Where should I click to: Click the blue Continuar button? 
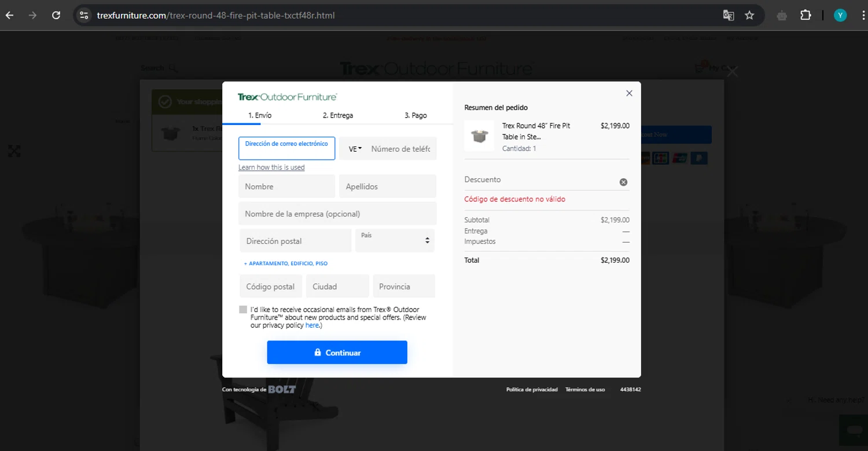click(x=337, y=353)
